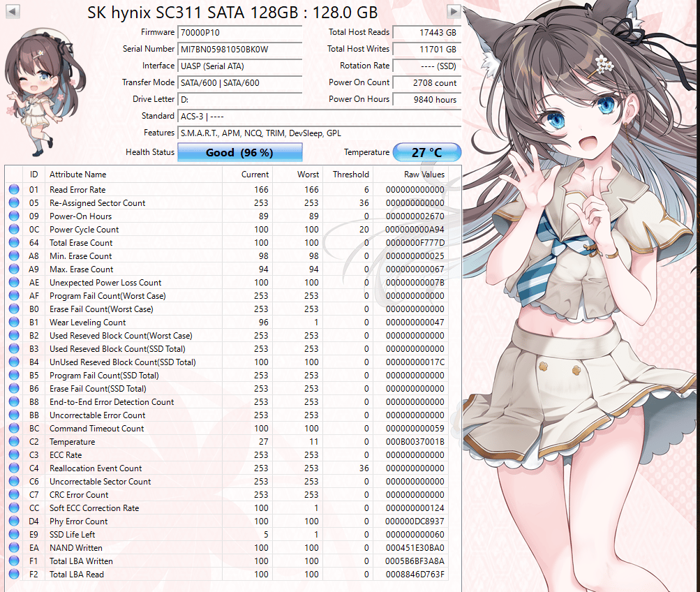Click the Transfer Mode field SATA/600
700x592 pixels.
click(240, 82)
